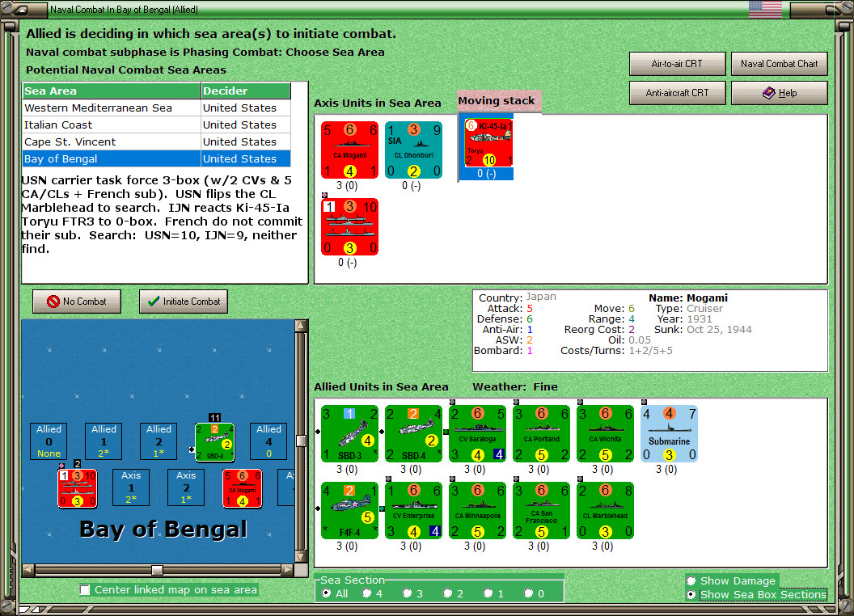Choose No Combat
The width and height of the screenshot is (854, 616).
(x=77, y=302)
